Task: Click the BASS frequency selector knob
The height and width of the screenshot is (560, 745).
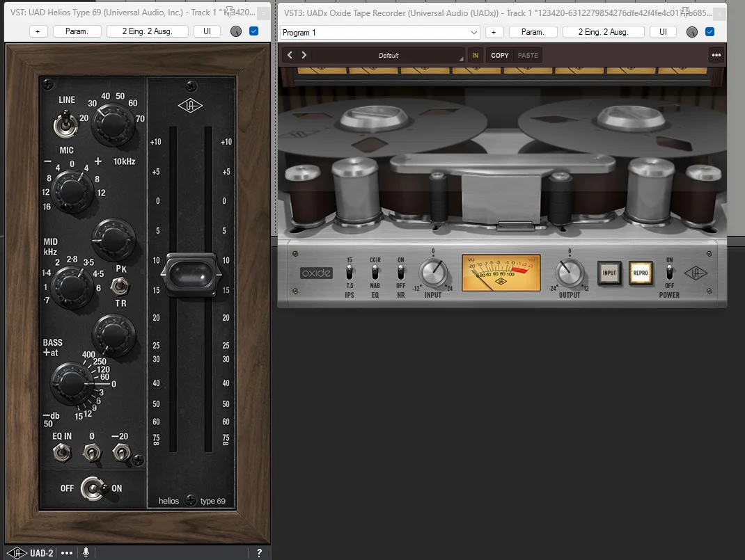Action: click(x=72, y=383)
